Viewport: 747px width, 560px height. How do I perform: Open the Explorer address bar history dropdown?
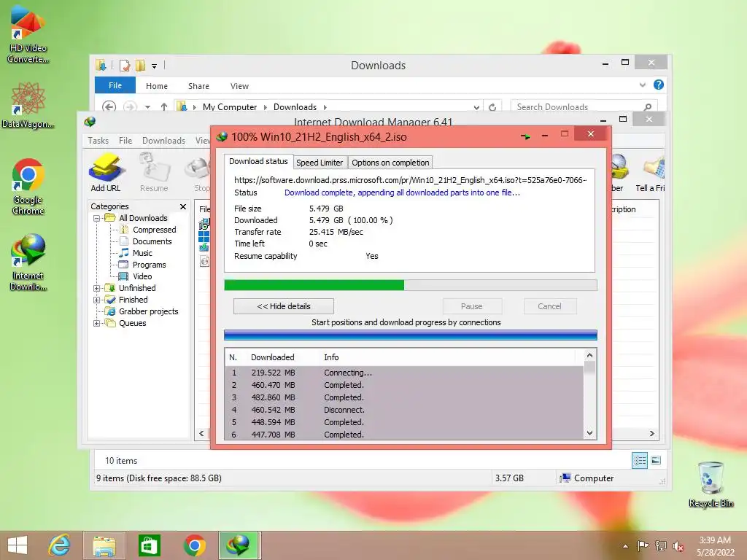tap(476, 108)
